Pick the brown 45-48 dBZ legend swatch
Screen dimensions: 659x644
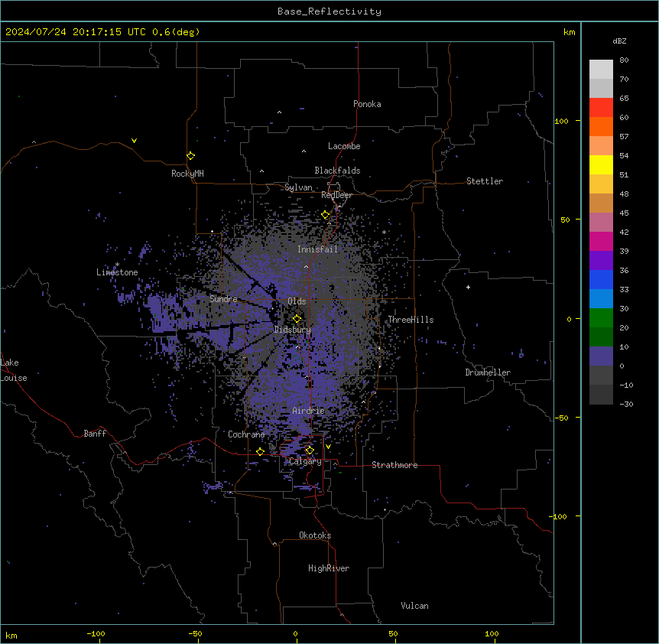(x=601, y=203)
